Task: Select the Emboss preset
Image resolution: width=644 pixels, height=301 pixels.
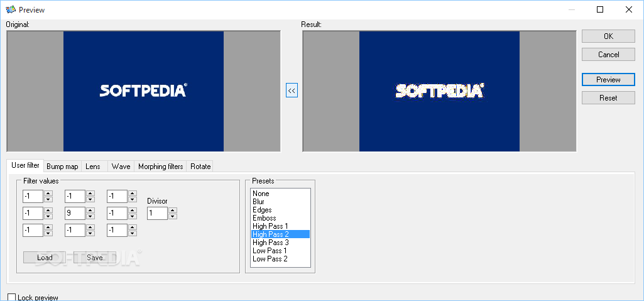Action: point(280,218)
